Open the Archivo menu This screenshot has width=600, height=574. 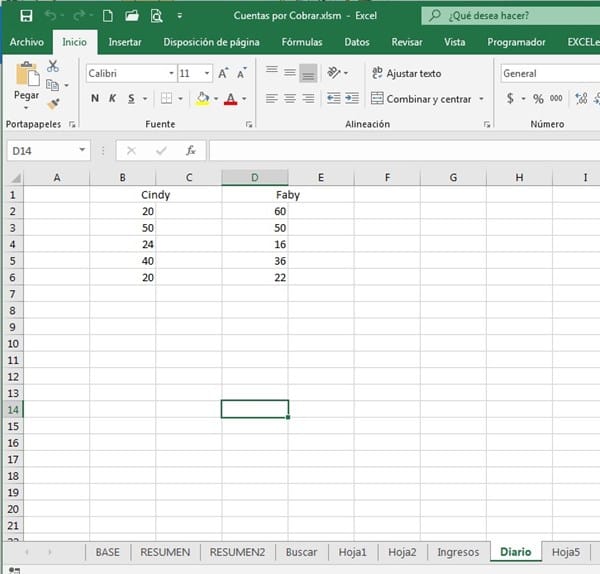click(x=26, y=42)
